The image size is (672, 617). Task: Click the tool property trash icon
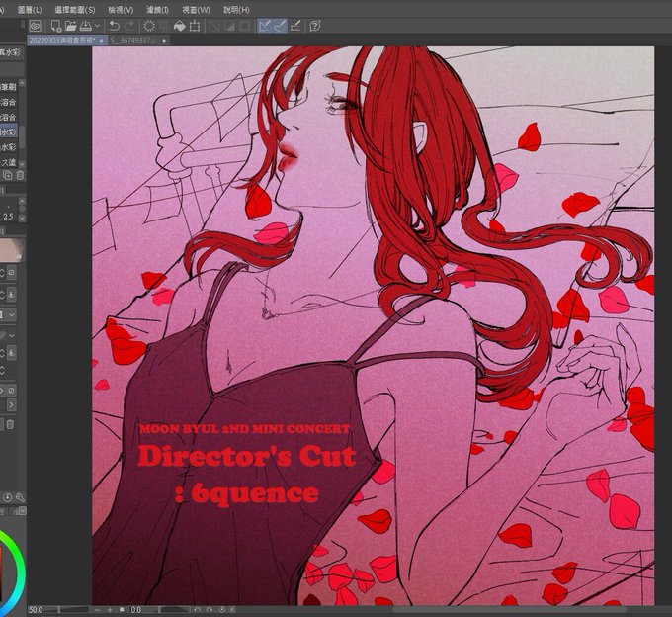click(x=11, y=424)
